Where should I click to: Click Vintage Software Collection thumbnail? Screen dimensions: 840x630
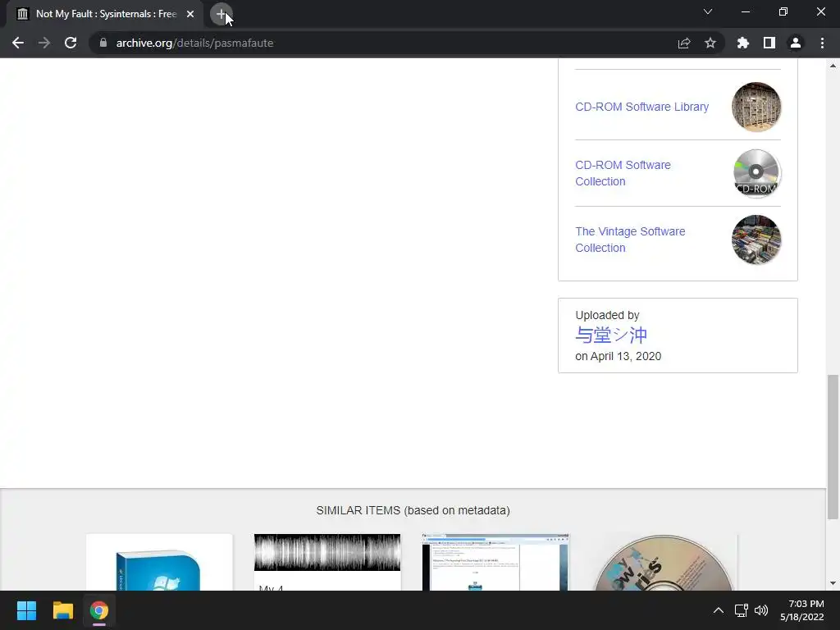coord(756,240)
